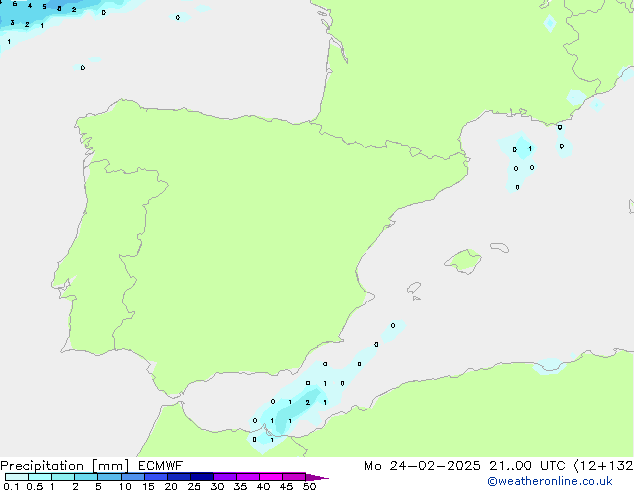Click the "0.1" legend scale label

[x=11, y=486]
